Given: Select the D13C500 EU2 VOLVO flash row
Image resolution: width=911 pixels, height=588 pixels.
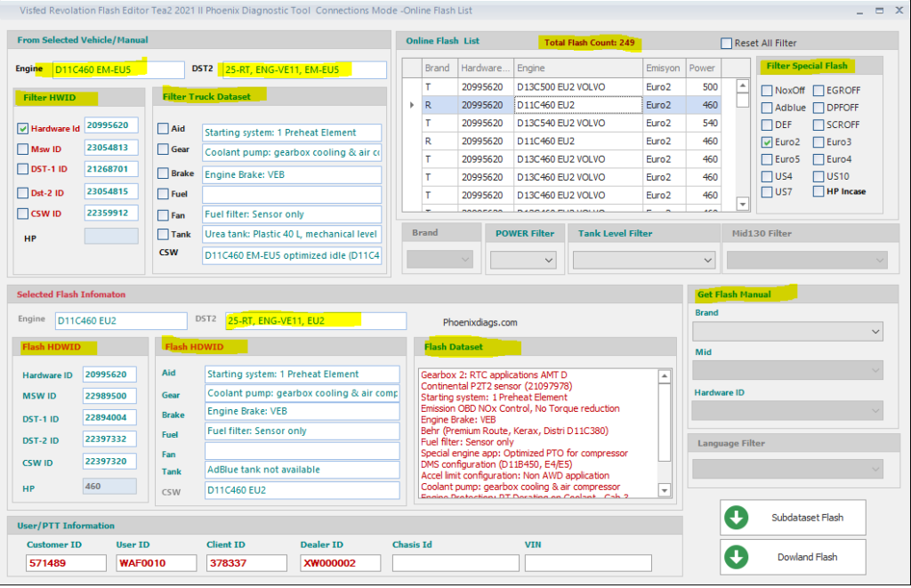Looking at the screenshot, I should (x=560, y=87).
